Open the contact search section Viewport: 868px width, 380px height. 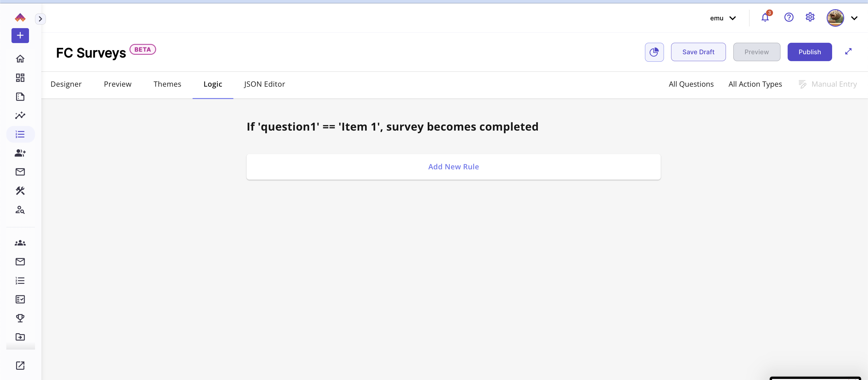click(x=20, y=210)
